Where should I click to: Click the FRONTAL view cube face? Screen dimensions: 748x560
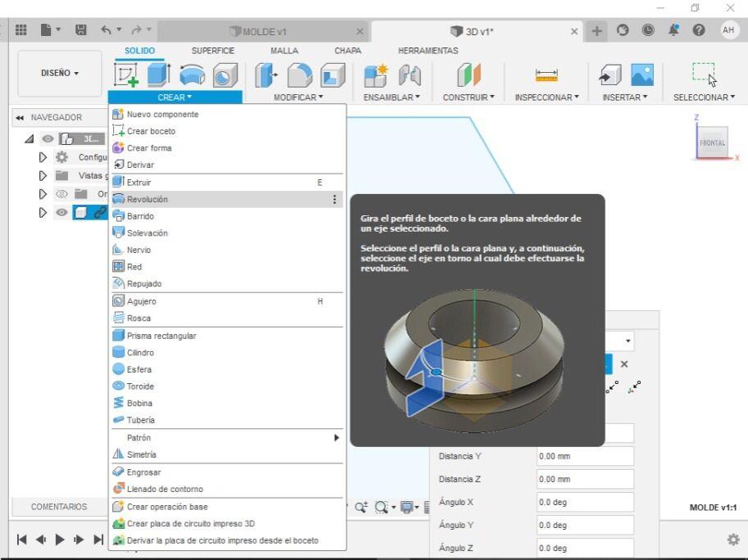point(712,142)
